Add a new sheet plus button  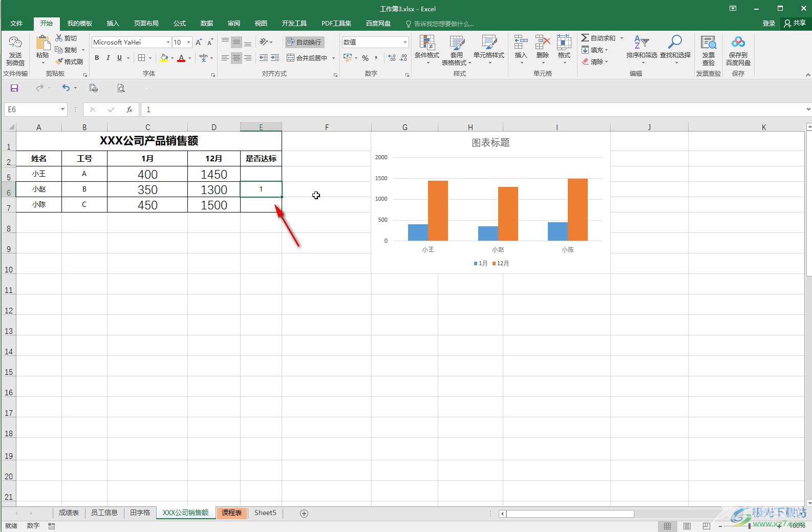(304, 513)
